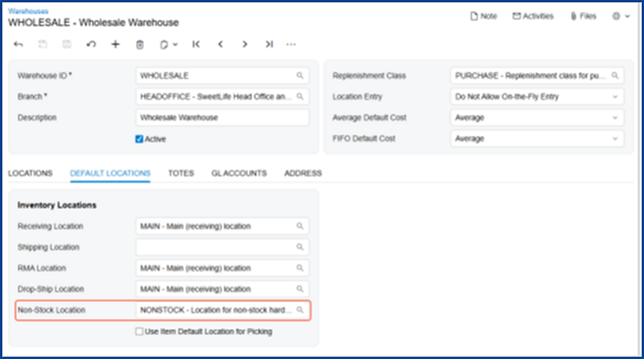This screenshot has width=644, height=359.
Task: Click the Undo icon in toolbar
Action: tap(91, 44)
